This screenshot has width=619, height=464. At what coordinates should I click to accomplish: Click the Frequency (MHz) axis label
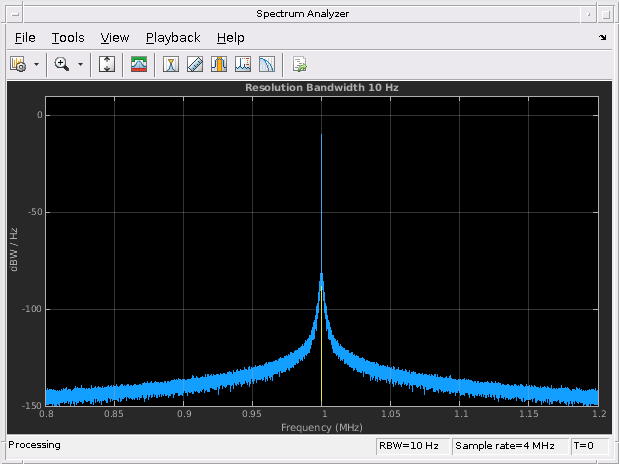322,427
